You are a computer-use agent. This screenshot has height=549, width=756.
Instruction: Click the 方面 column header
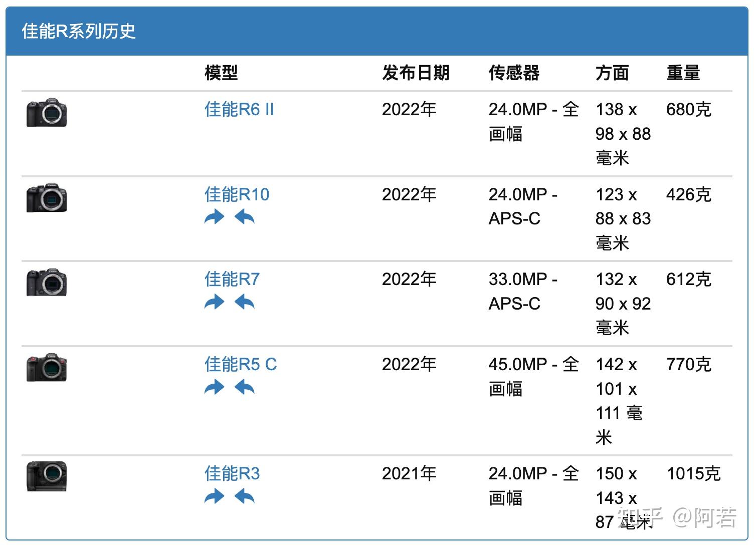(x=612, y=73)
